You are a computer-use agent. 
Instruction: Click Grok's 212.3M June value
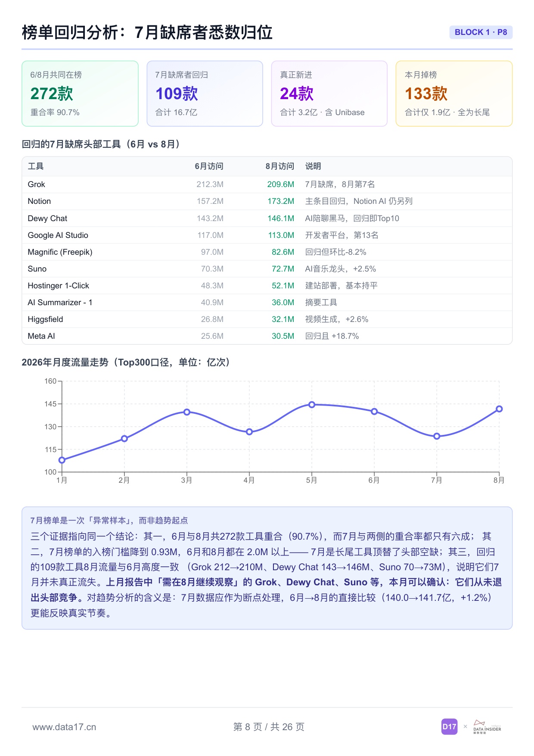[x=210, y=184]
